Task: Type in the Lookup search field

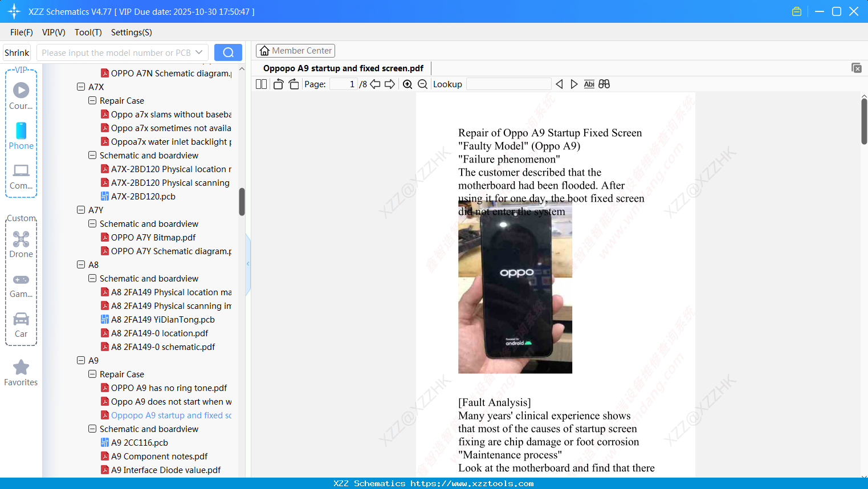Action: 507,84
